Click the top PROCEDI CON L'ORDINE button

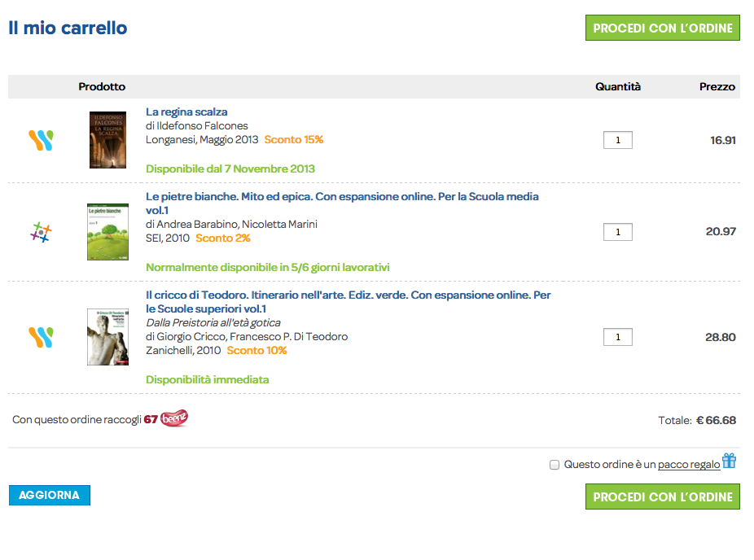[663, 28]
